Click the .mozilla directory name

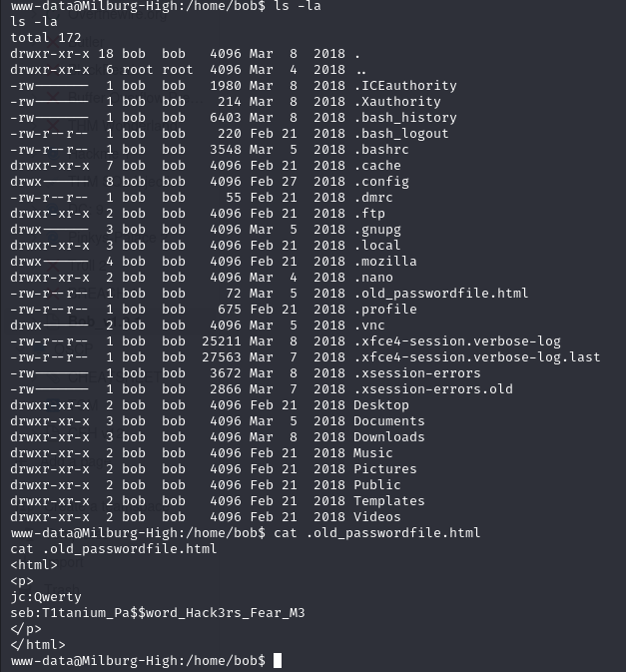(384, 262)
